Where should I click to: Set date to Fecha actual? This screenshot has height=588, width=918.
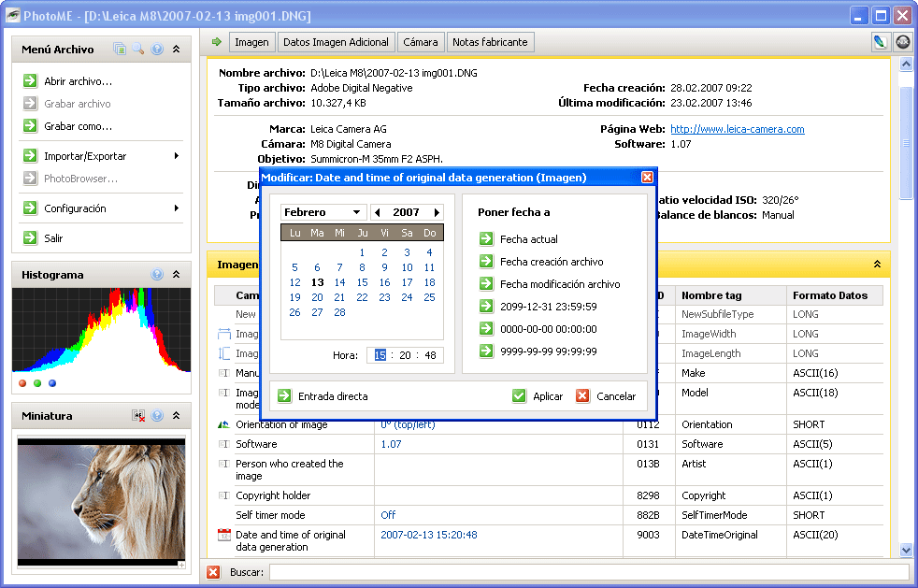(519, 239)
